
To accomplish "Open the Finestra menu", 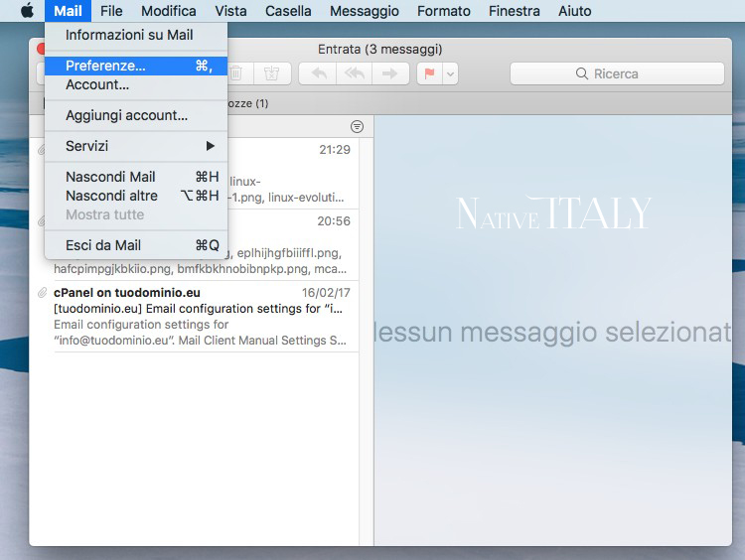I will (515, 11).
